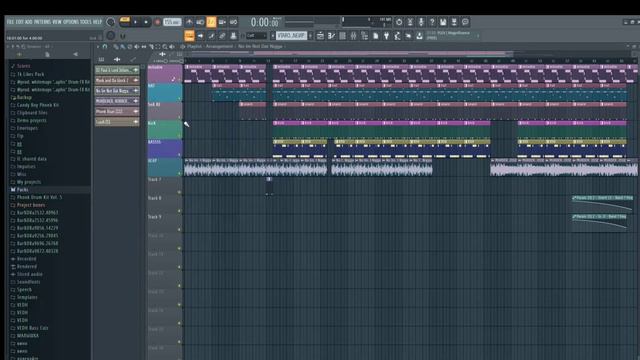Select the playlist zoom magnifier tool
The height and width of the screenshot is (360, 640).
[164, 47]
